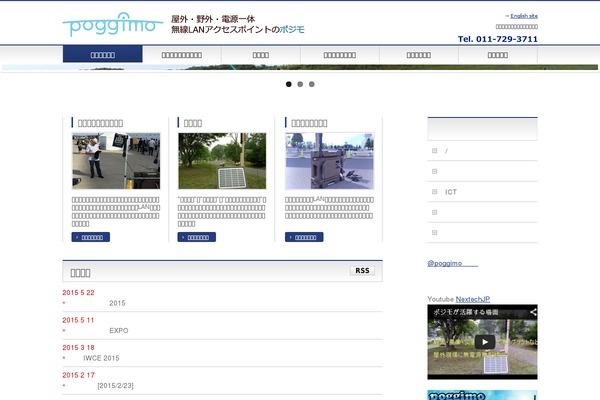600x400 pixels.
Task: Click the poggimo logo in the header
Action: coord(113,24)
